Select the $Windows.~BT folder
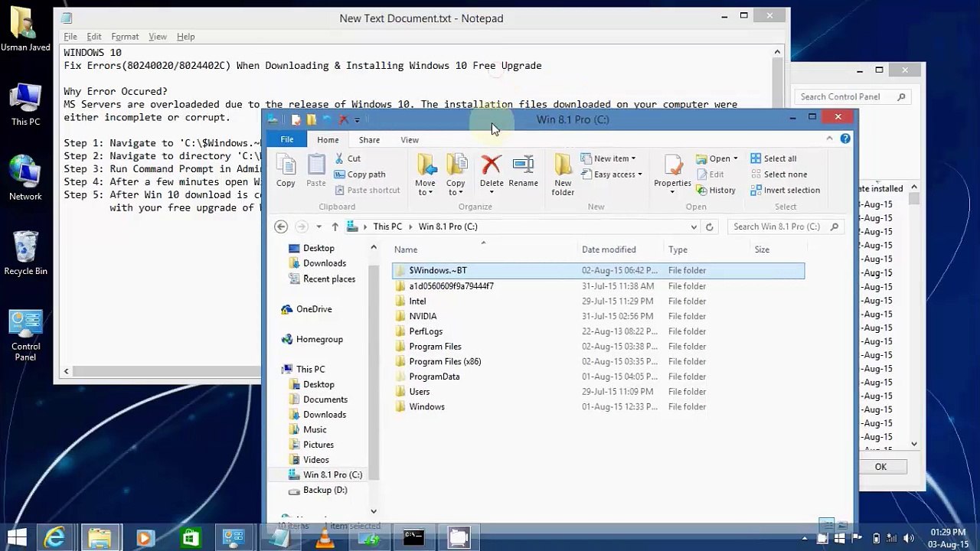Screen dimensions: 980x551 (598, 270)
